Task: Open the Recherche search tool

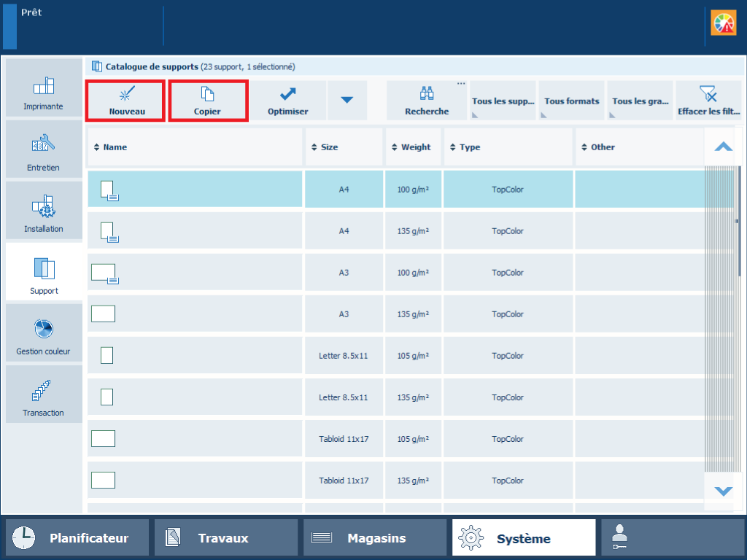Action: click(427, 101)
